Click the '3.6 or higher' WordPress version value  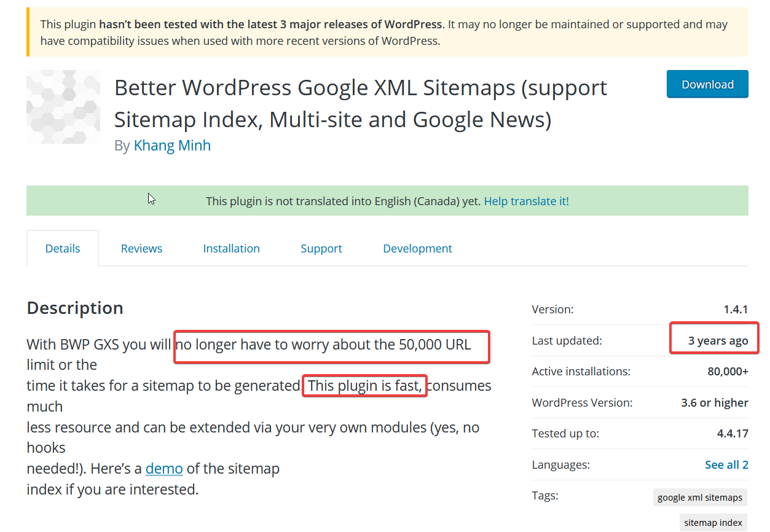click(715, 402)
